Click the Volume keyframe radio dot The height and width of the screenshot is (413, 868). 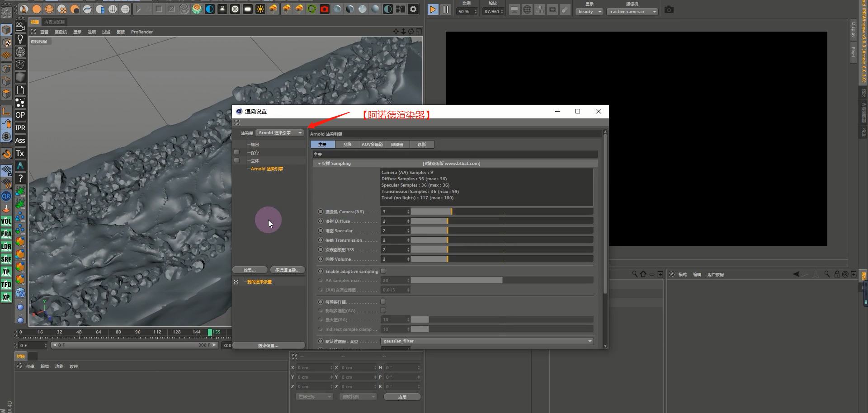[321, 259]
